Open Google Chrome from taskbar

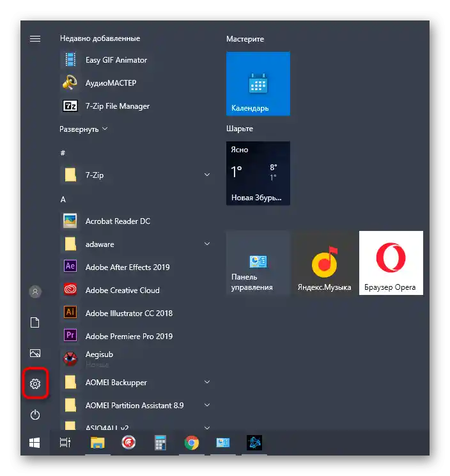pos(192,443)
